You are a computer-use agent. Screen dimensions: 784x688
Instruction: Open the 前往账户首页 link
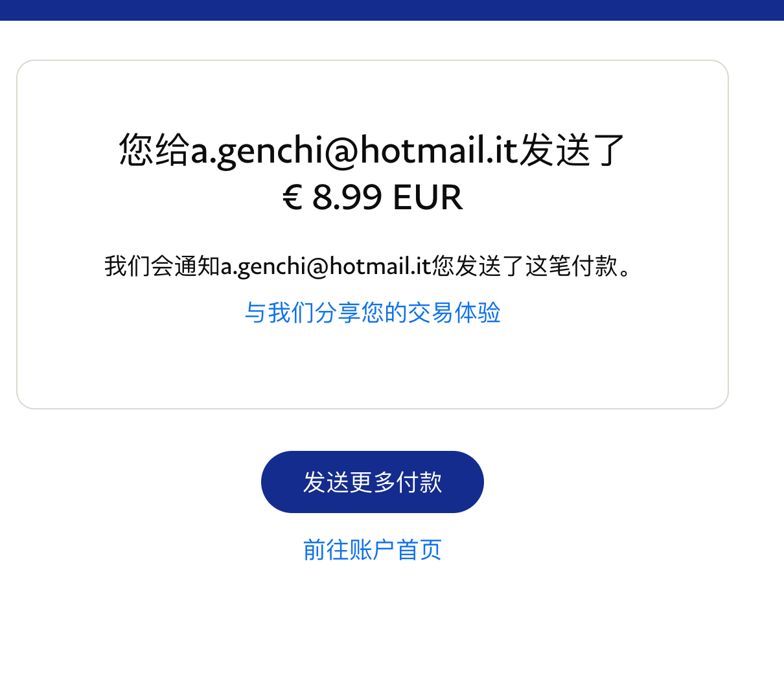[373, 550]
